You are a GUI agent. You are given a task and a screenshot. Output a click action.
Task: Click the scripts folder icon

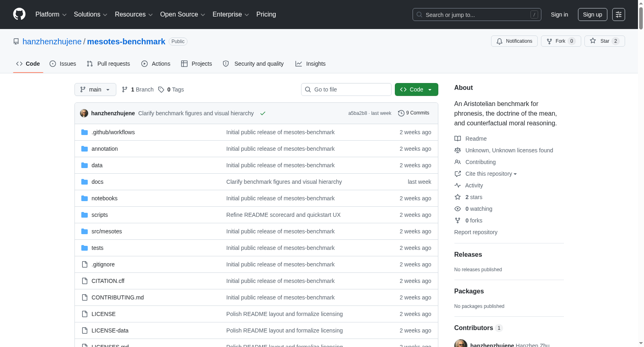[x=85, y=215]
